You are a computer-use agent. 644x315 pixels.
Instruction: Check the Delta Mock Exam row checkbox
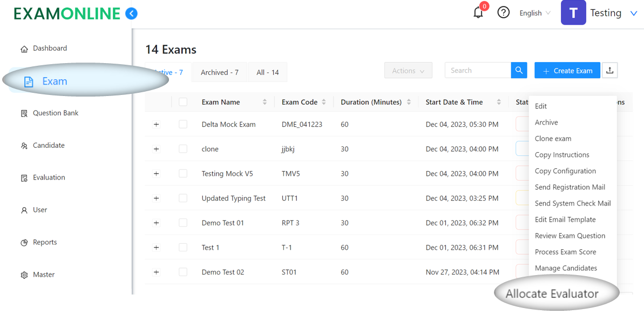coord(183,125)
